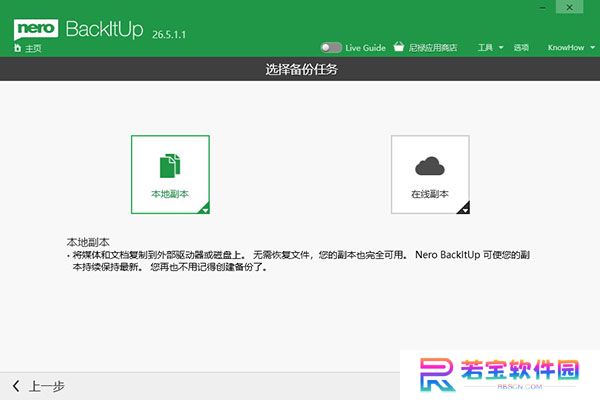
Task: Click the Nero logo icon
Action: point(36,29)
